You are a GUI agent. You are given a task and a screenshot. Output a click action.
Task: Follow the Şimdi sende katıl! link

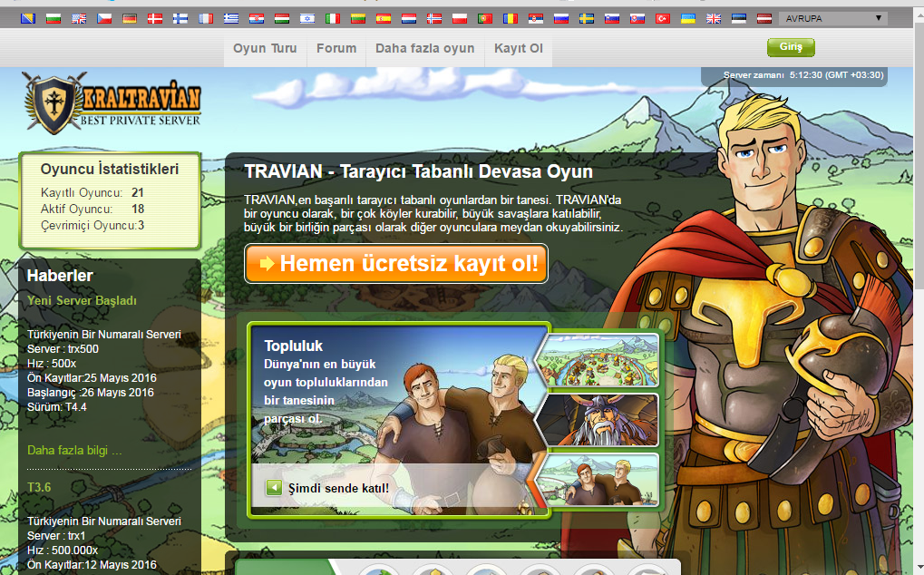tap(338, 488)
